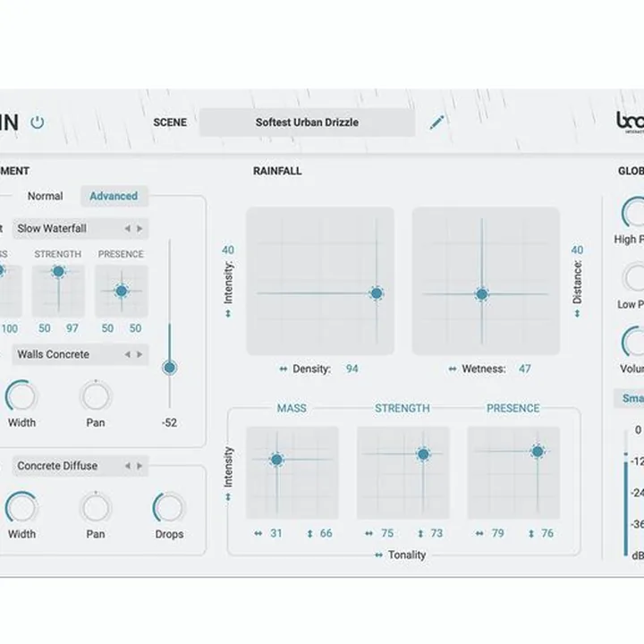Click the Intensity value 40

pos(228,250)
